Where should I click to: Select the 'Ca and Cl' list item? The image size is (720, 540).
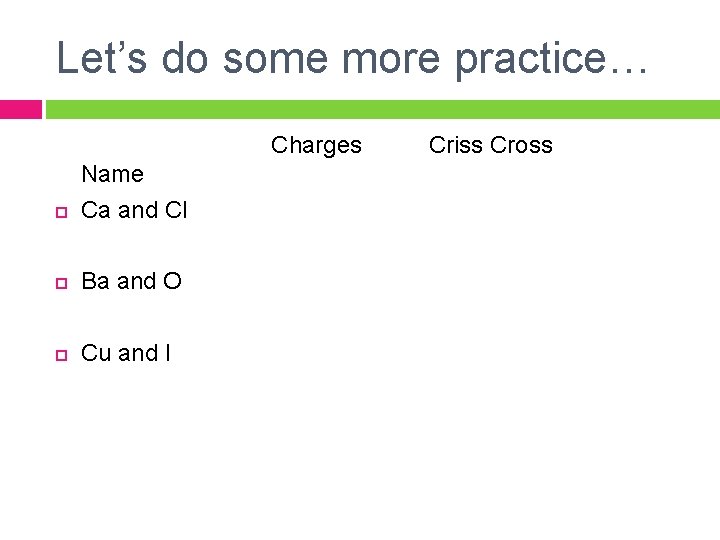click(134, 211)
